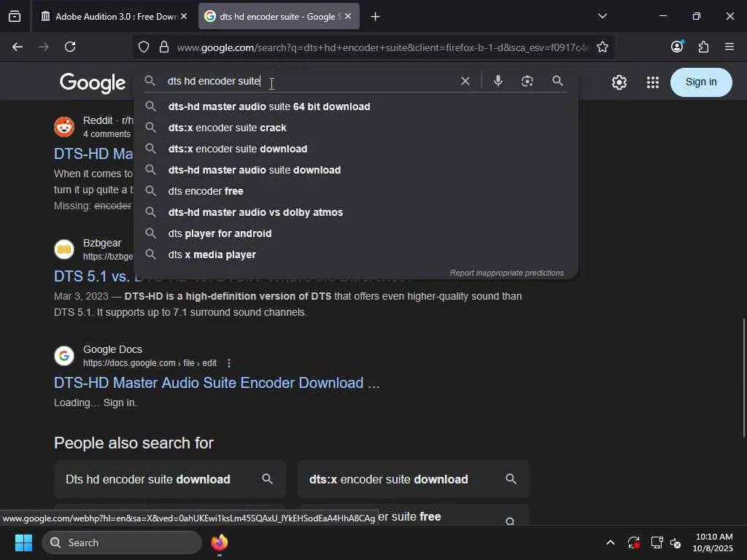747x560 pixels.
Task: Click the Reddit site icon
Action: pyautogui.click(x=64, y=127)
